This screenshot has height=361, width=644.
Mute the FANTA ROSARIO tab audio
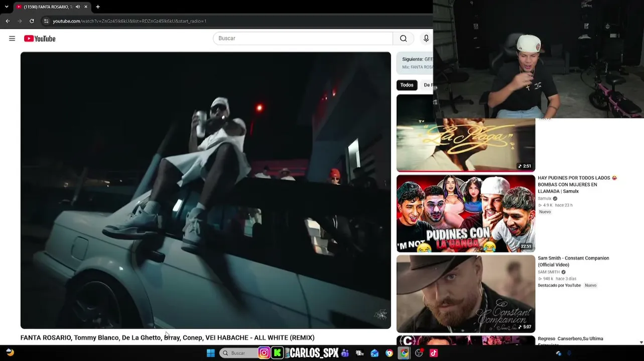tap(77, 7)
